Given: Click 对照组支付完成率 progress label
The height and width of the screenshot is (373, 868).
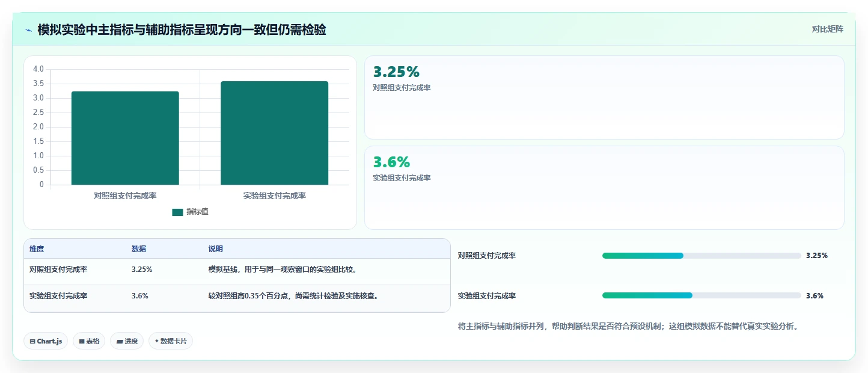Looking at the screenshot, I should tap(487, 256).
